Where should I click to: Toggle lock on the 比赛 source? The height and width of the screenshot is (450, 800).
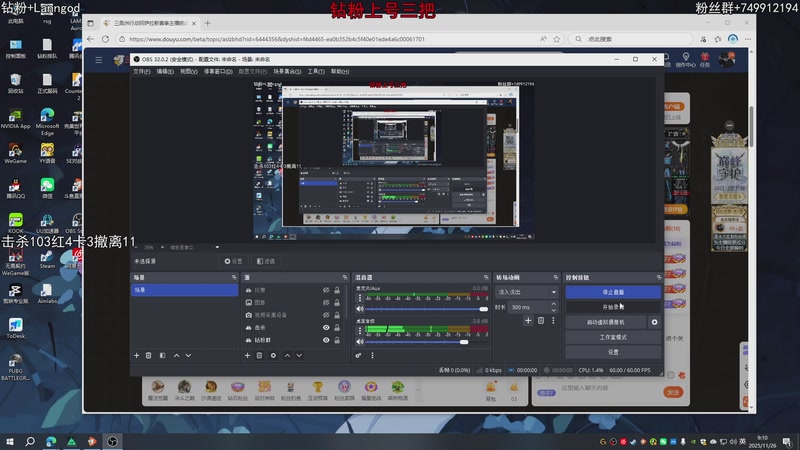337,290
